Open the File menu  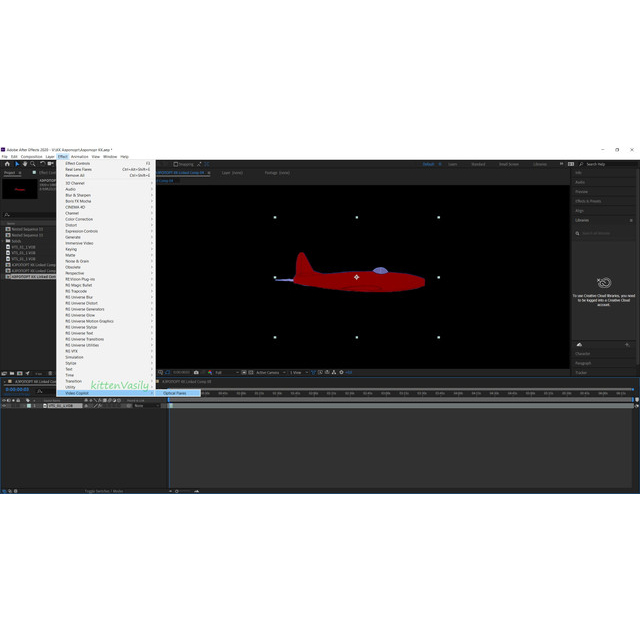tap(4, 157)
